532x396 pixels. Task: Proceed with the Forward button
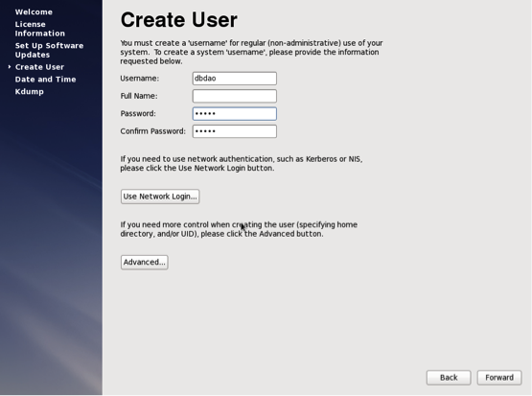499,378
